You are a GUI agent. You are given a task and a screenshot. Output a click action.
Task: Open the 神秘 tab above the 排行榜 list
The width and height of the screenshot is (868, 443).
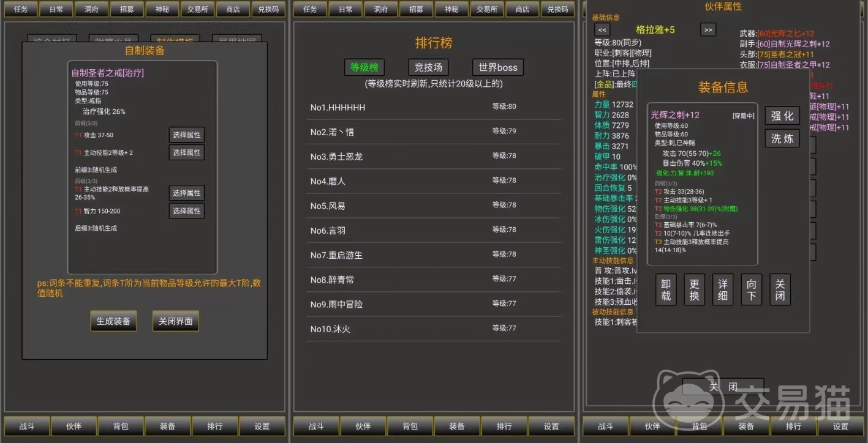pyautogui.click(x=451, y=9)
